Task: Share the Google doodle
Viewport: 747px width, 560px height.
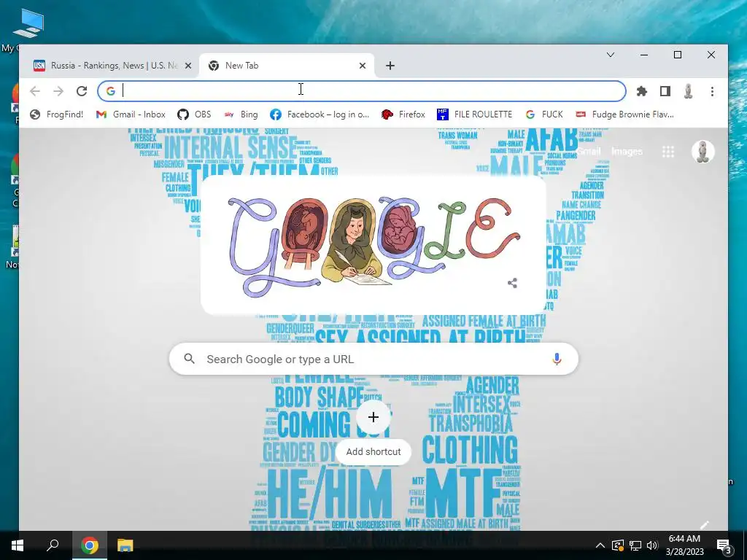Action: coord(512,284)
